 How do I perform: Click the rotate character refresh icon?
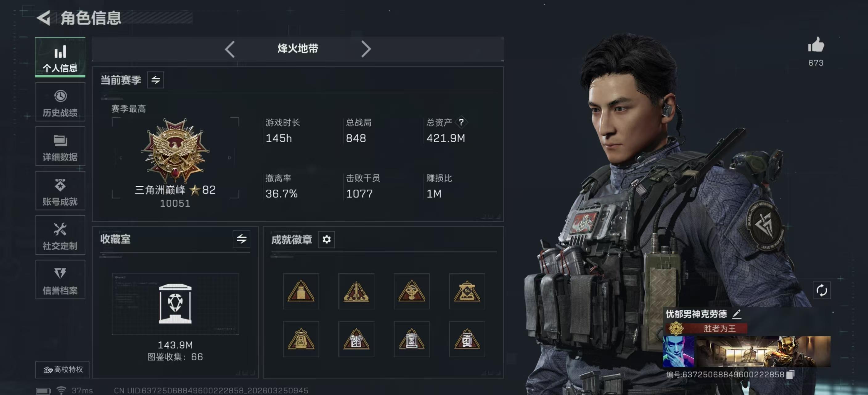pyautogui.click(x=821, y=290)
